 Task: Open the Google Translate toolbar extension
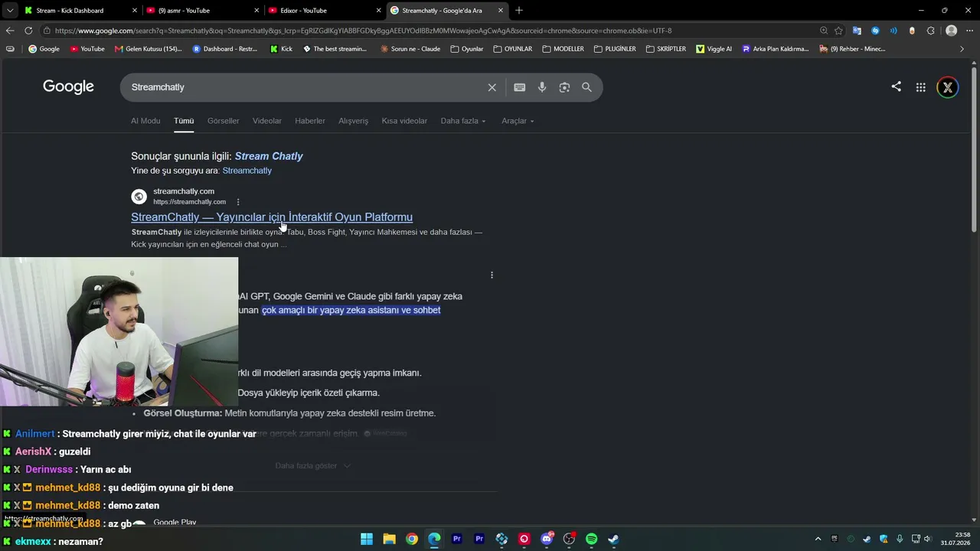point(857,31)
